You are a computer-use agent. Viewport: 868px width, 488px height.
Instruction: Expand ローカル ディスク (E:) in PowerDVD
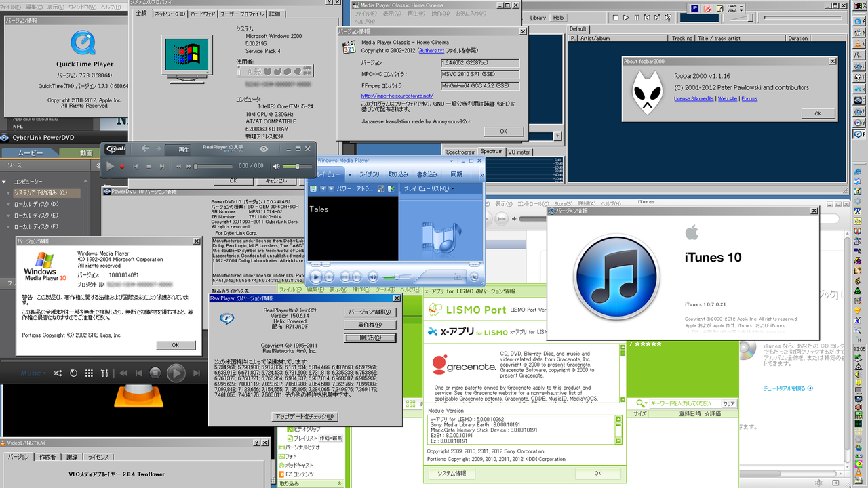point(8,215)
